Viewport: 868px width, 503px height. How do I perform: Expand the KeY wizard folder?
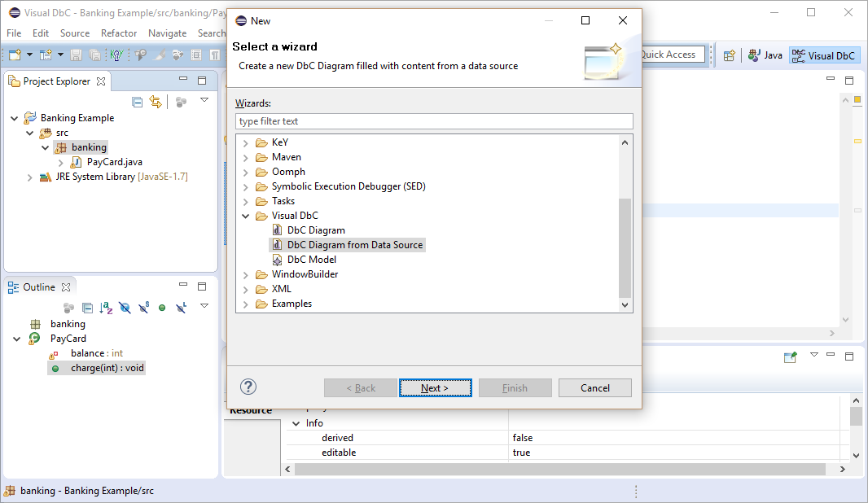(246, 142)
